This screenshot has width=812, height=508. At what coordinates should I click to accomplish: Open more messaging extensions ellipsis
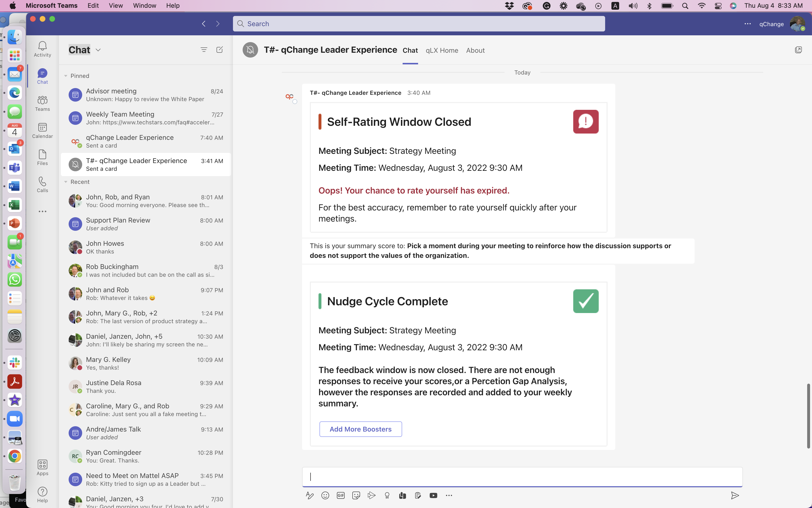coord(449,495)
